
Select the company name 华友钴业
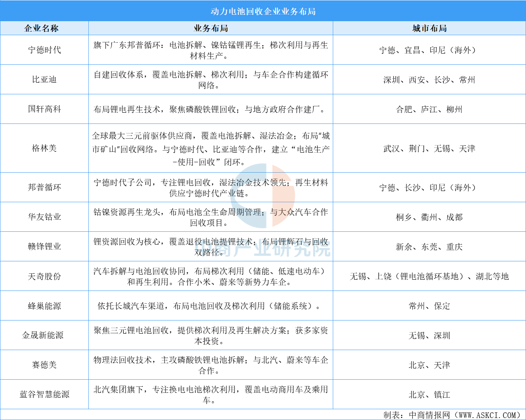point(44,217)
